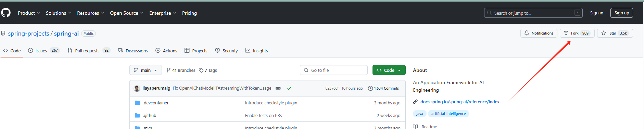This screenshot has width=644, height=129.
Task: Open the .devcontainer folder
Action: coord(156,103)
